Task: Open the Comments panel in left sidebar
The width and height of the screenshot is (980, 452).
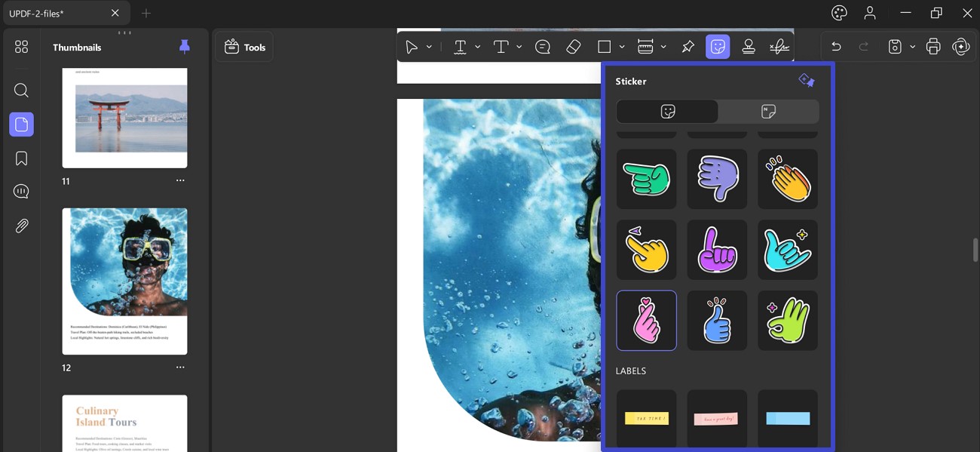Action: [x=21, y=192]
